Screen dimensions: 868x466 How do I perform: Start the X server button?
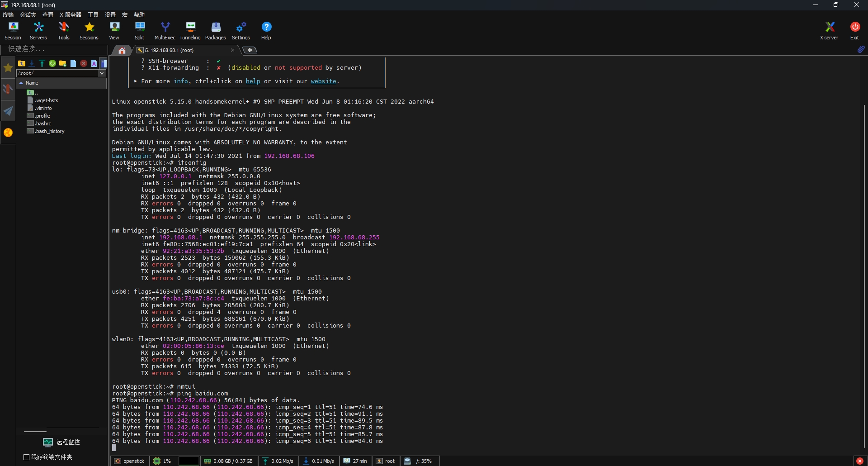click(829, 31)
